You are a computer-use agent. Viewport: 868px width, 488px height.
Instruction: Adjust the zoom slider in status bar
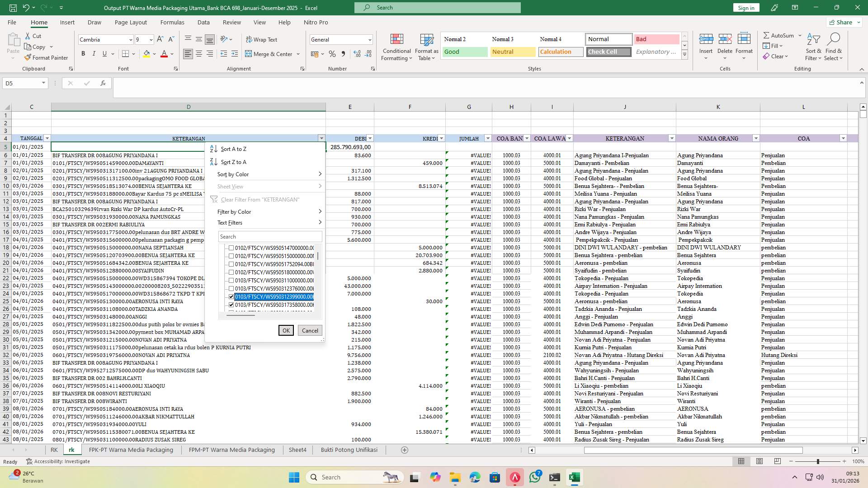(817, 461)
